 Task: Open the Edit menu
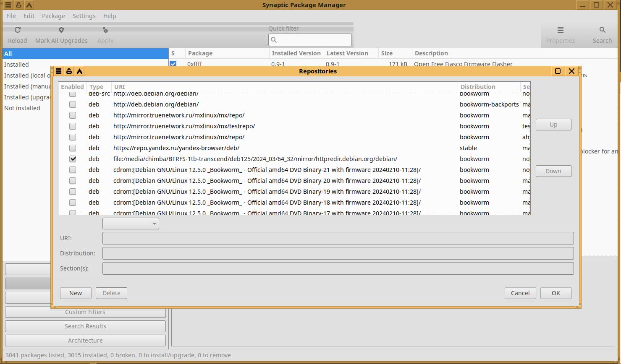(29, 16)
